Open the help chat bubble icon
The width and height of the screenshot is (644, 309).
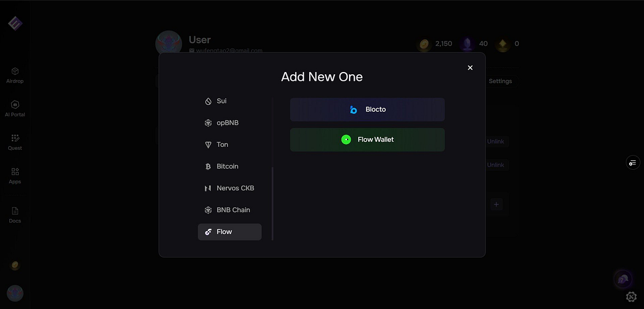coord(623,280)
